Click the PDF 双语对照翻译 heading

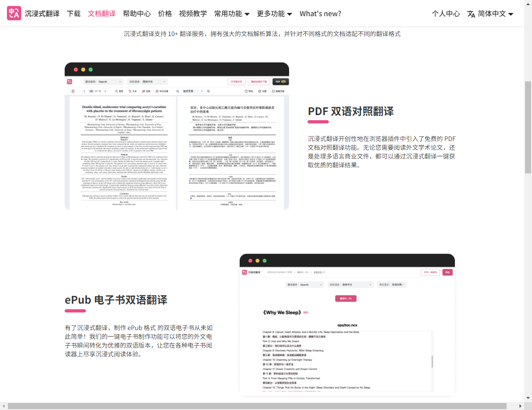(x=351, y=111)
